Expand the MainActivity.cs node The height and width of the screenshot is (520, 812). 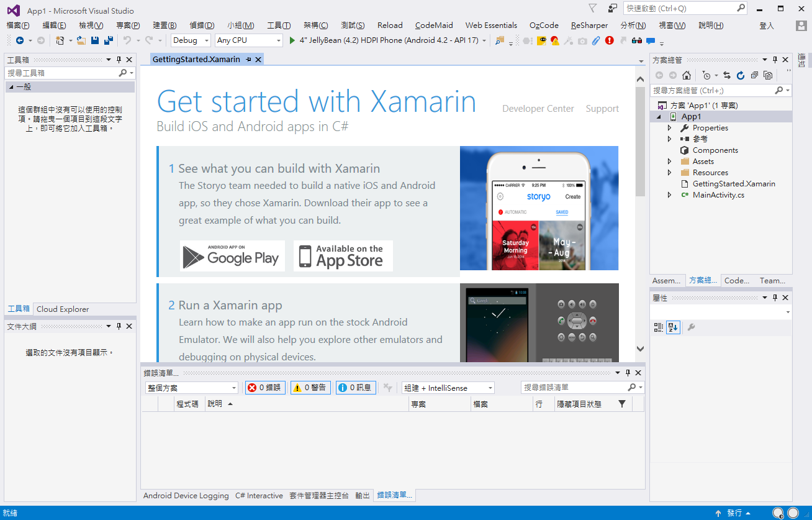[669, 195]
